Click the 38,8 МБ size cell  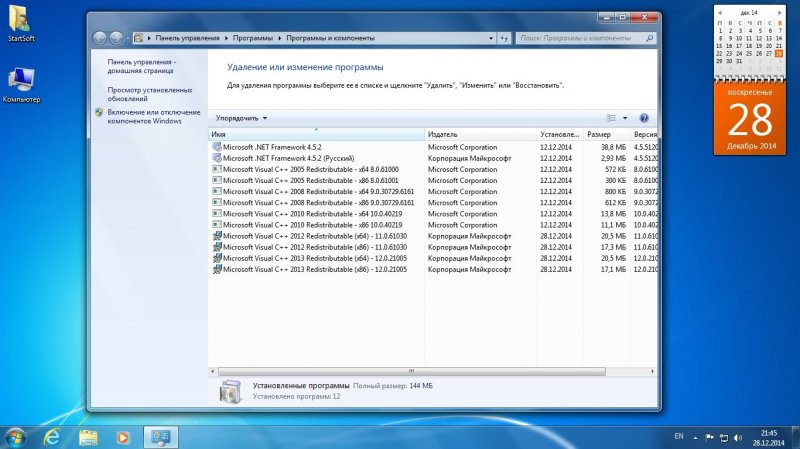tap(613, 147)
